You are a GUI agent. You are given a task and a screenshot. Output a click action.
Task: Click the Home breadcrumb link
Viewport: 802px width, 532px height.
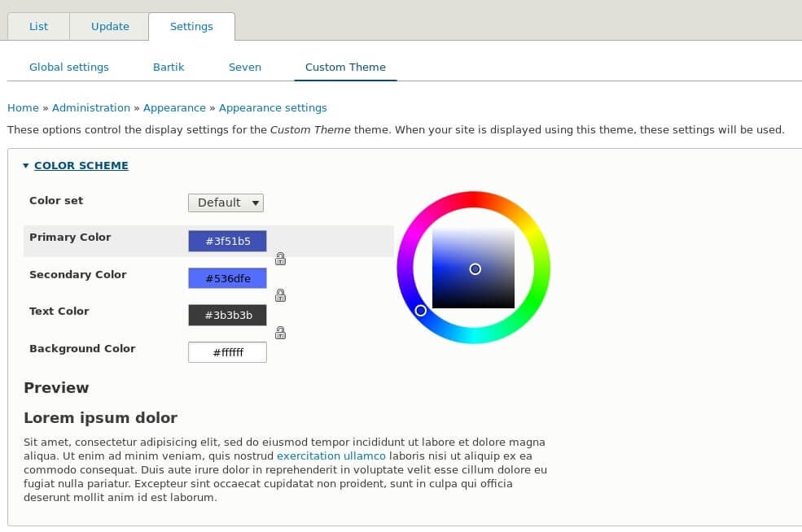pos(23,107)
